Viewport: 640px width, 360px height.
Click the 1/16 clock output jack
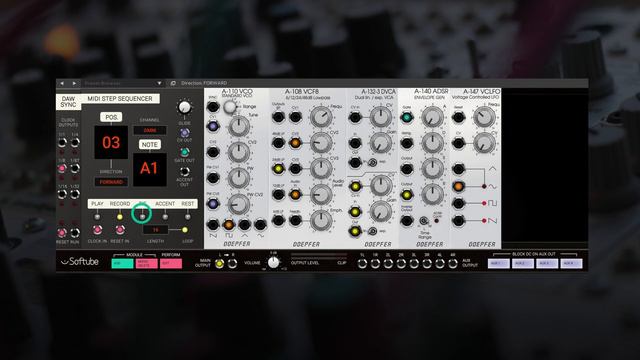tap(62, 194)
